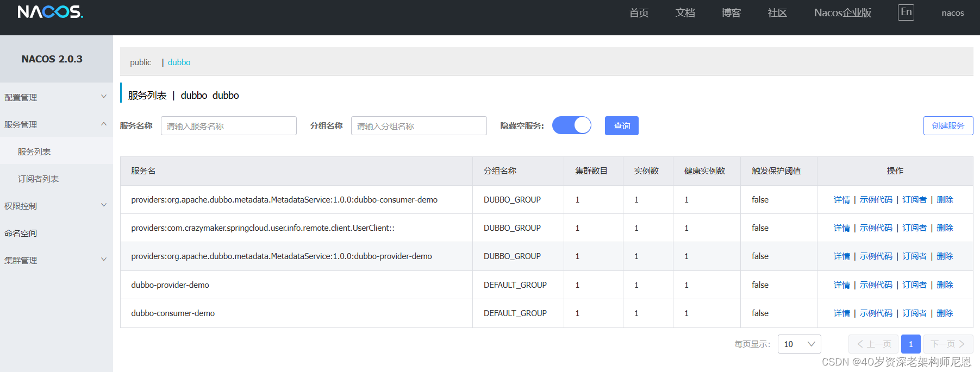Screen dimensions: 980x372
Task: Open 示例代码 for DEFAULT_GROUP dubbo-consumer-demo row
Action: (x=876, y=313)
